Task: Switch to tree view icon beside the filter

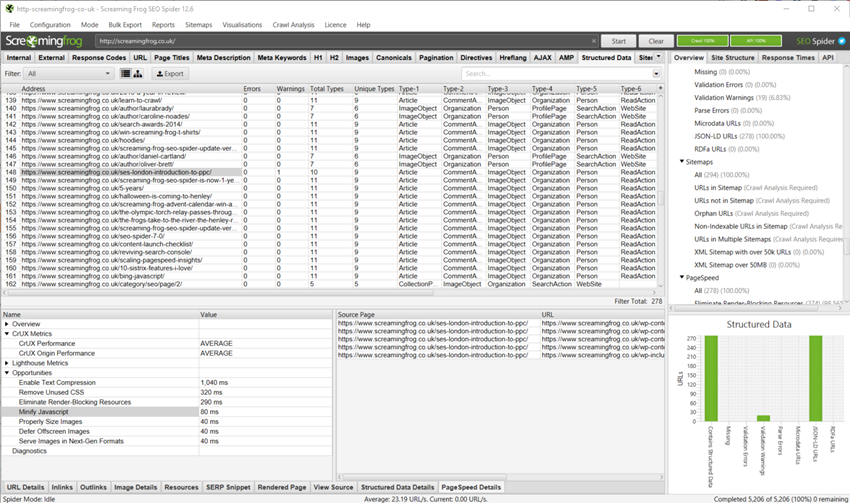Action: 138,74
